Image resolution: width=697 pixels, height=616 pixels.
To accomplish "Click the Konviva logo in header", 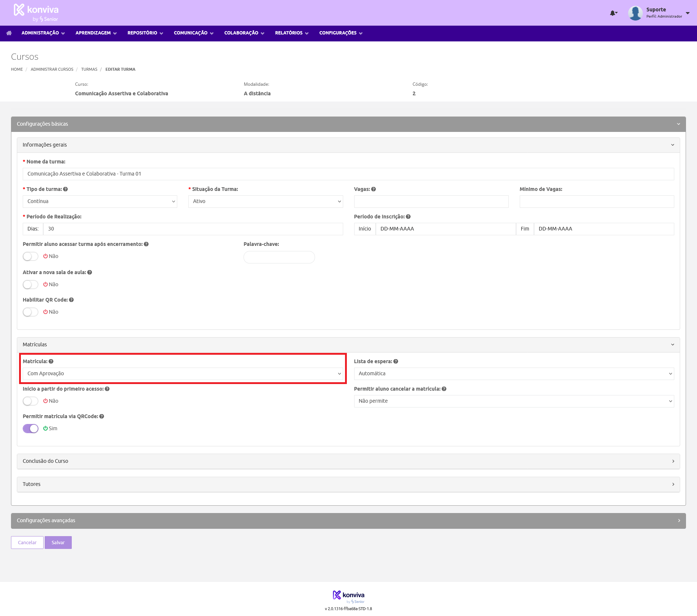I will click(x=36, y=12).
